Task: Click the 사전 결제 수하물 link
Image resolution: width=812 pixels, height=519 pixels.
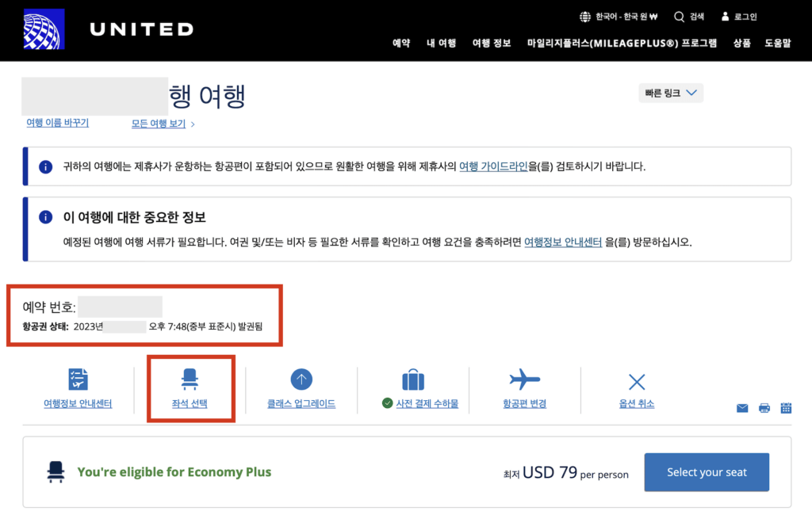Action: pos(427,403)
